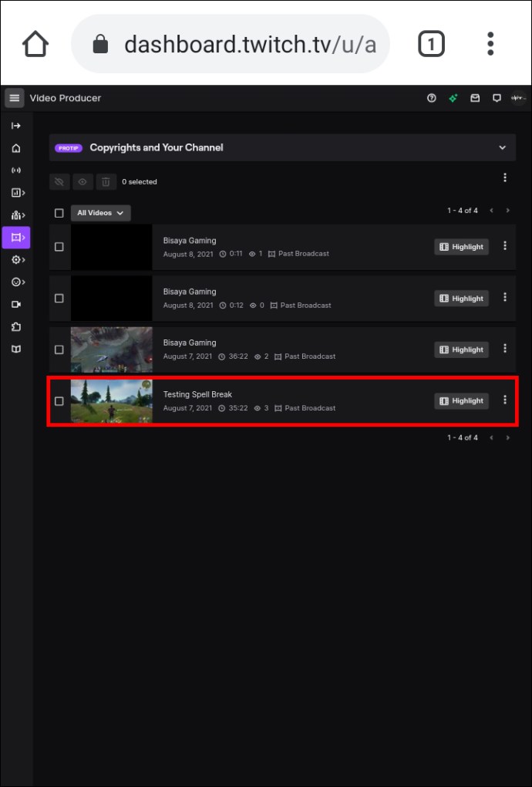This screenshot has width=532, height=787.
Task: Open the Chrome three-dot menu
Action: [x=490, y=44]
